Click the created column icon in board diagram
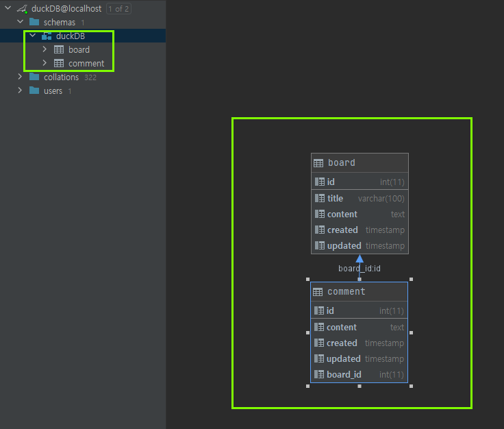Image resolution: width=504 pixels, height=429 pixels. coord(320,230)
